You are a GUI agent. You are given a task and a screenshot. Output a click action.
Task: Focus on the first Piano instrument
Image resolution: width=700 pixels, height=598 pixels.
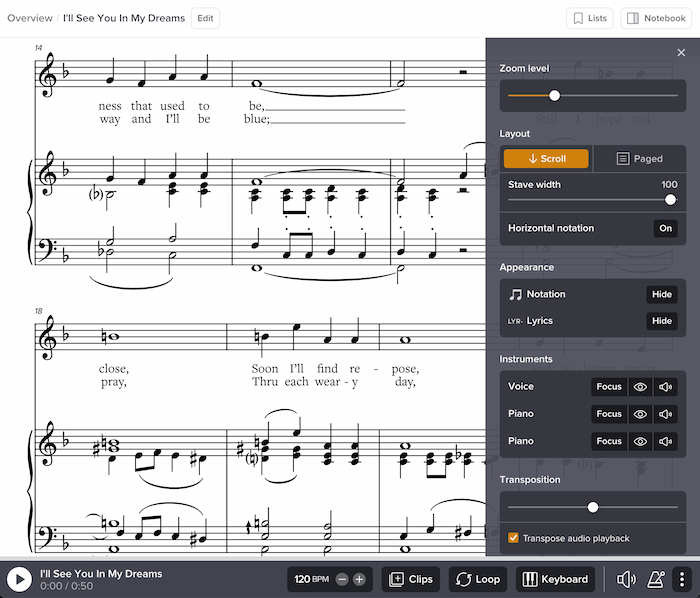point(609,414)
